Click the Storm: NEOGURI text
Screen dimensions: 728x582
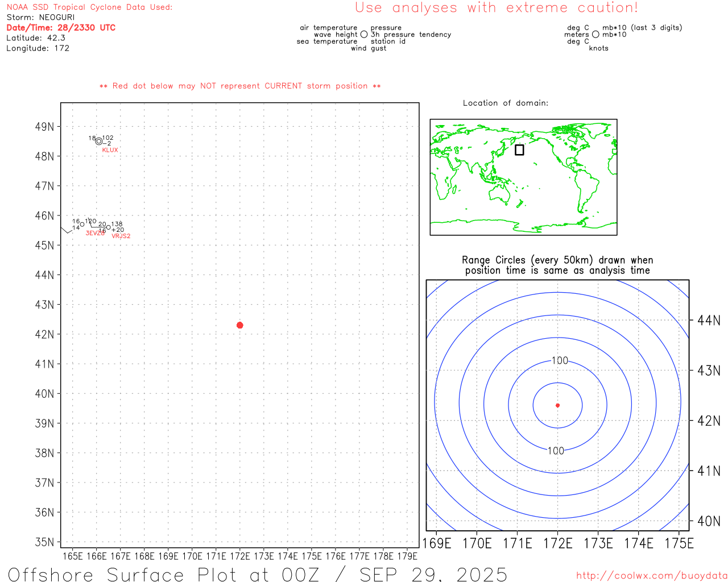[x=40, y=18]
